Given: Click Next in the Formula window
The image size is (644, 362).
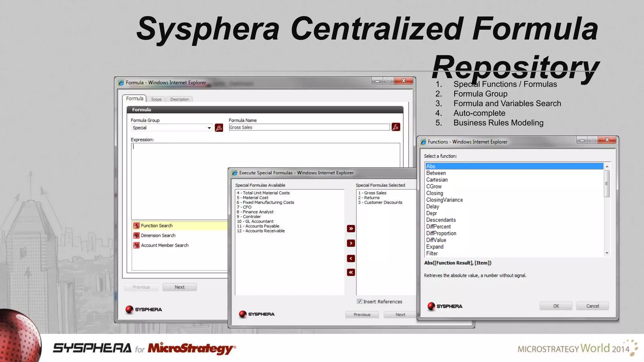Looking at the screenshot, I should tap(180, 287).
